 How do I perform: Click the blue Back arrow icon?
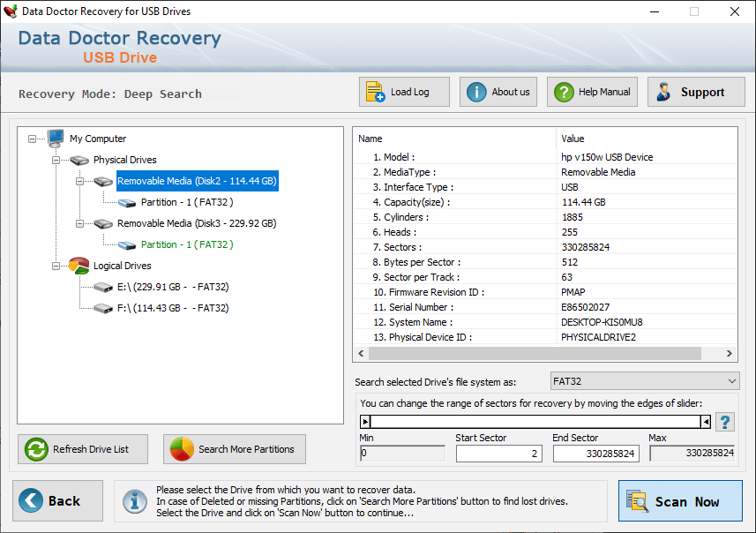31,500
